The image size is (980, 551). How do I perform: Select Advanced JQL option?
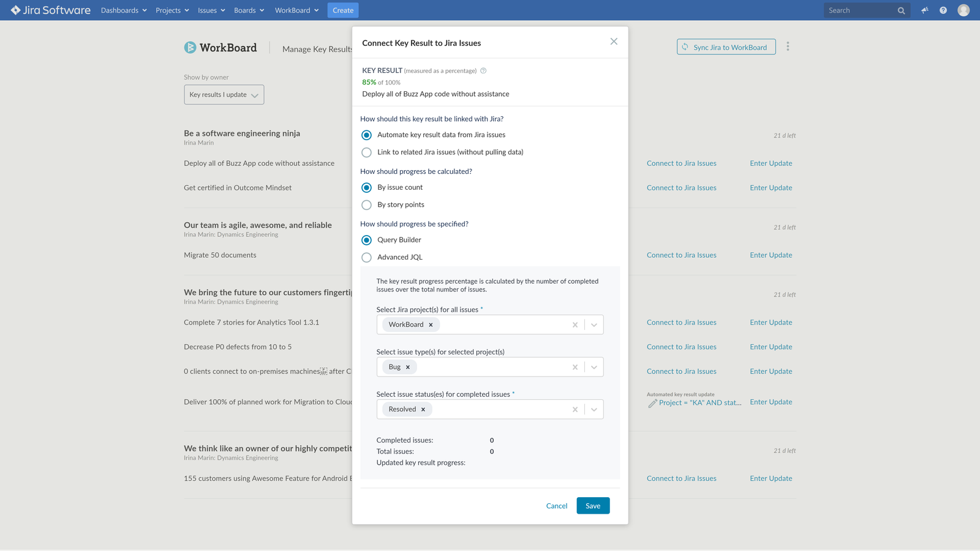tap(366, 257)
